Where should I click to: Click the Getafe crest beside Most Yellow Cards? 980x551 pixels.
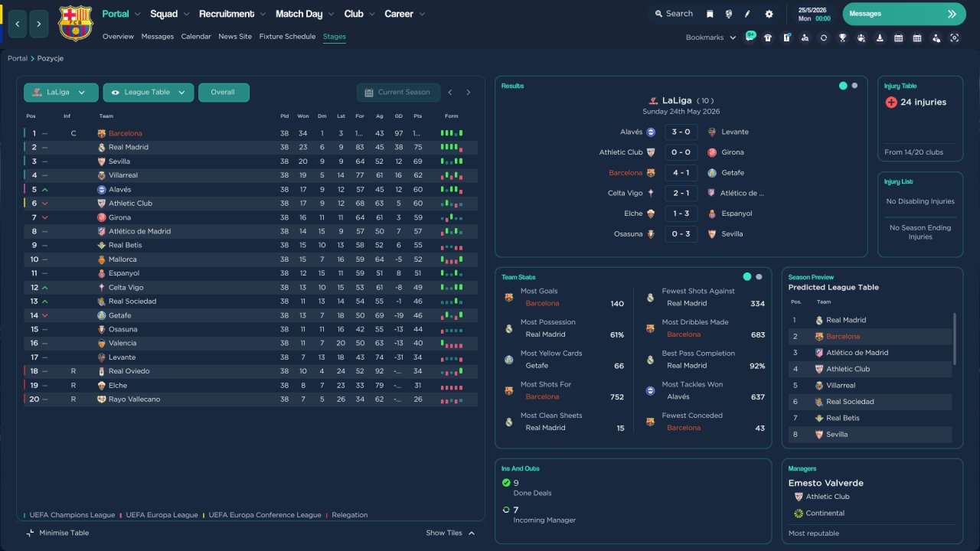click(x=508, y=360)
